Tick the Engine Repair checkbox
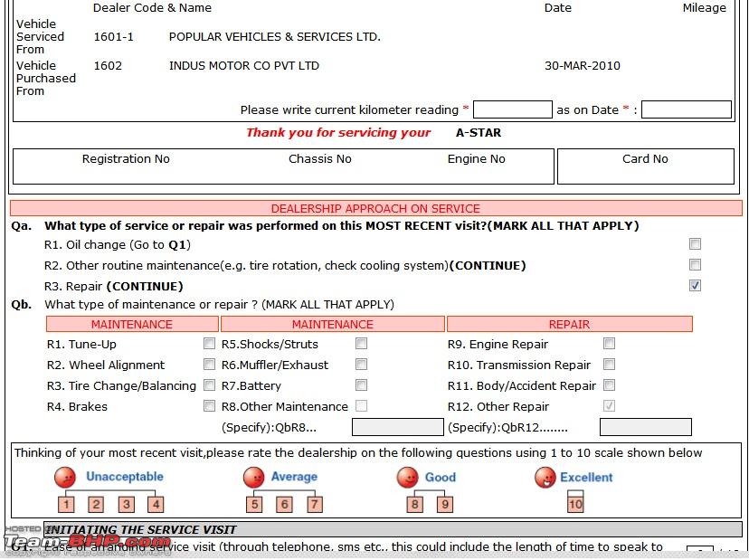749x560 pixels. click(609, 344)
